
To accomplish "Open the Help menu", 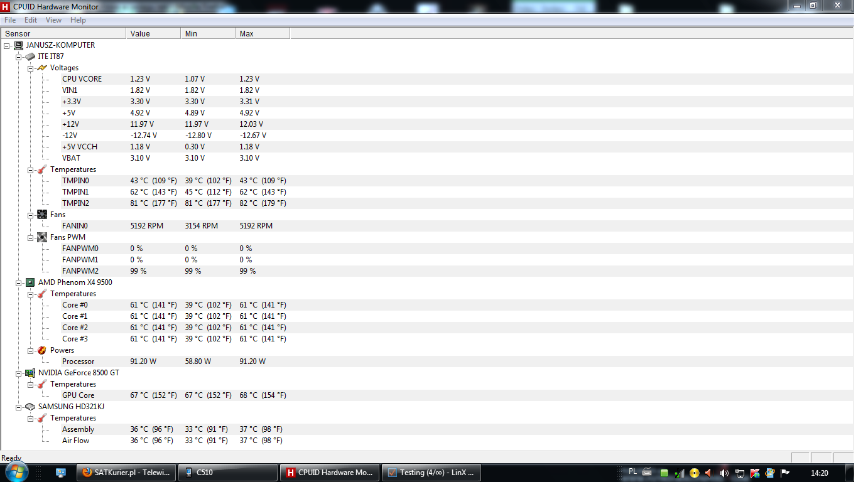I will pyautogui.click(x=78, y=20).
